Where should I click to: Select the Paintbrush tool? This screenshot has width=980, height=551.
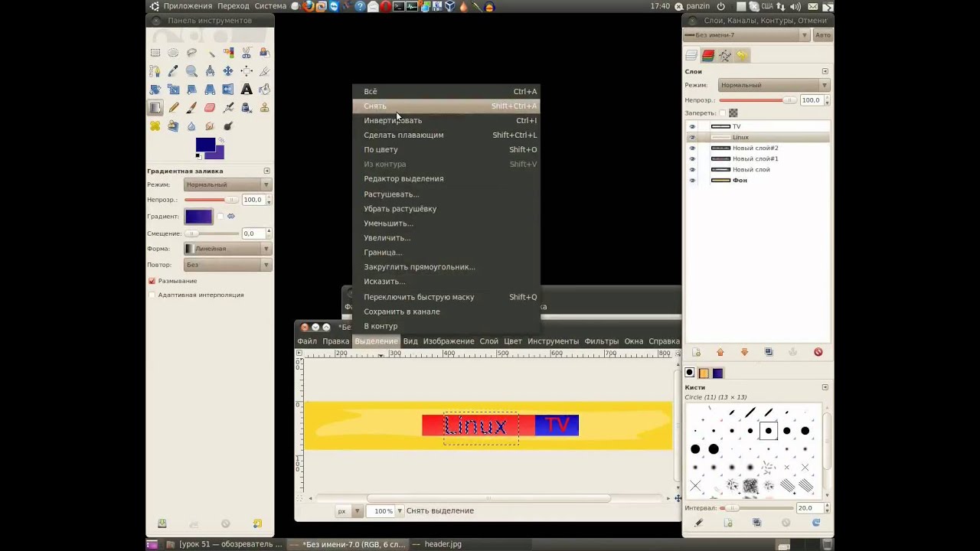191,108
